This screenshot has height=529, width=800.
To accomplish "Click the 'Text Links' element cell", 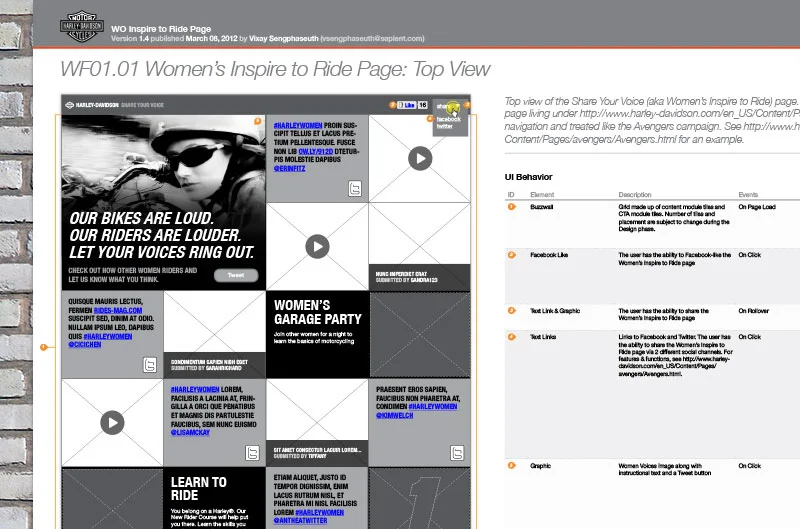I will (543, 337).
